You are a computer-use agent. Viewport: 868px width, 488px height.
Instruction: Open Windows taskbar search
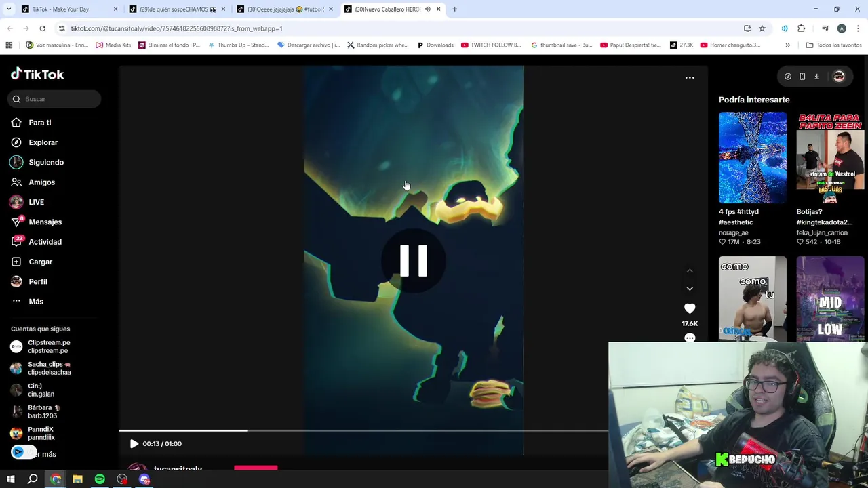tap(33, 479)
